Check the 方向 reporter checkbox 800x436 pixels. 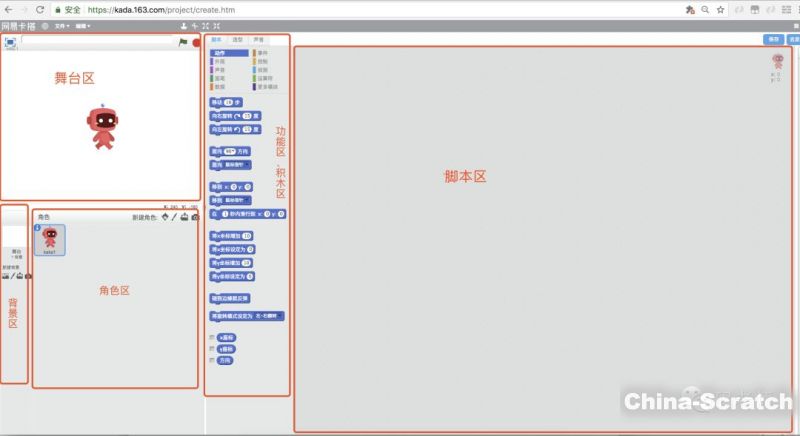(211, 360)
